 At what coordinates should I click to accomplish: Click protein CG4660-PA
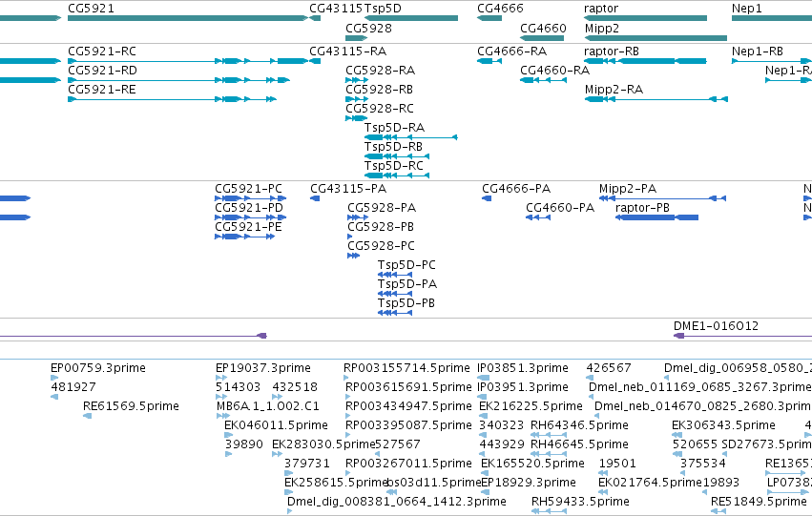538,217
